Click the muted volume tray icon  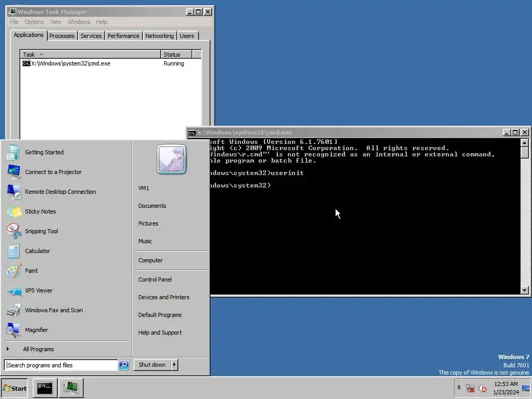click(482, 388)
